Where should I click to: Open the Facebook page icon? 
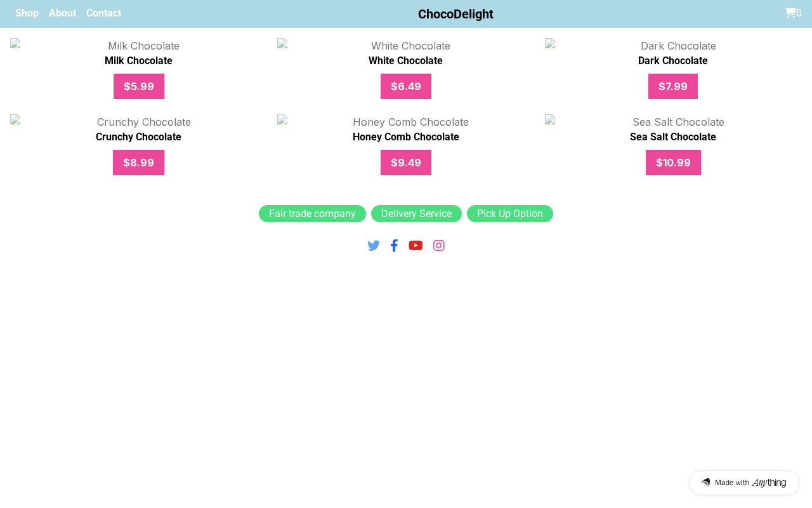[x=394, y=246]
